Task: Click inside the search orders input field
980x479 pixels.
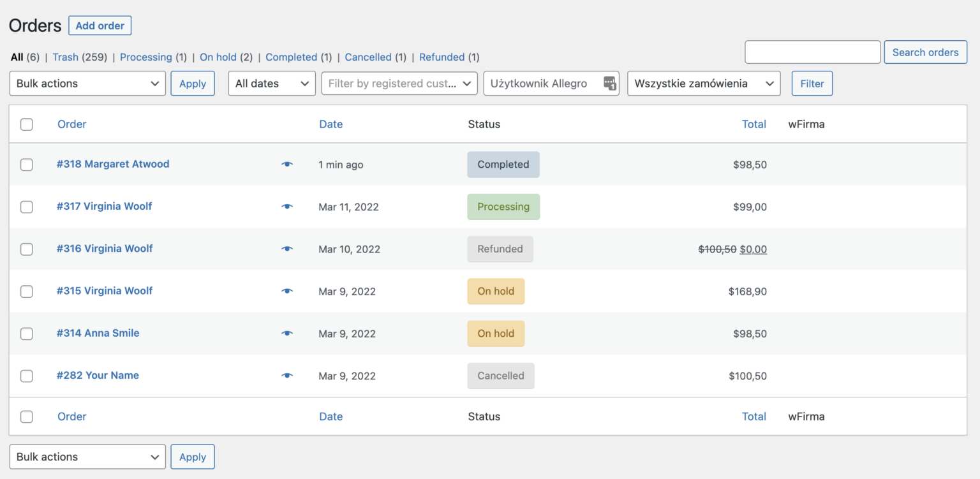Action: [812, 52]
